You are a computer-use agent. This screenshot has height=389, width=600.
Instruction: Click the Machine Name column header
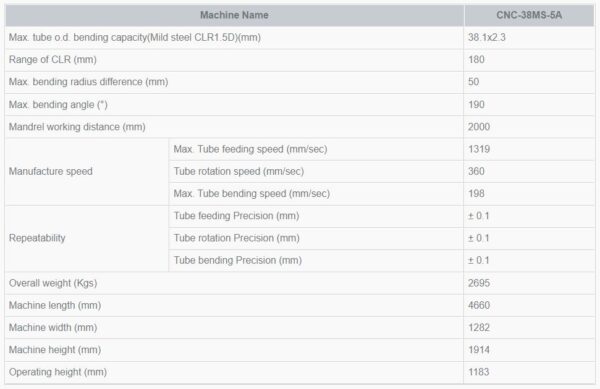[234, 15]
